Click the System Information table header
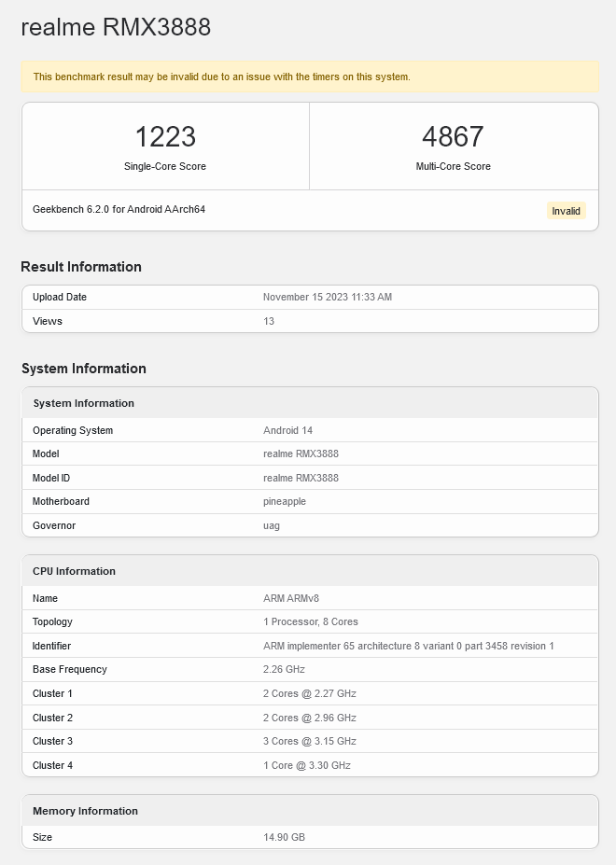Viewport: 616px width, 865px height. [310, 403]
